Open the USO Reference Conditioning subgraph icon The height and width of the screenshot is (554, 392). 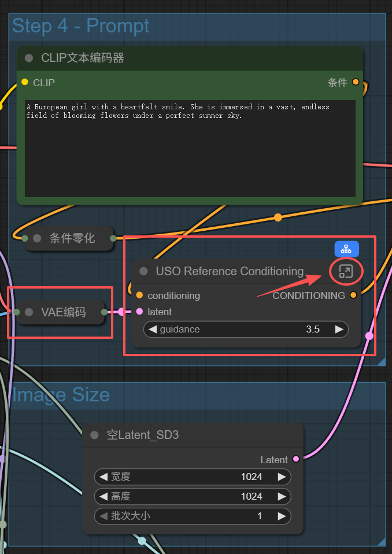point(346,271)
